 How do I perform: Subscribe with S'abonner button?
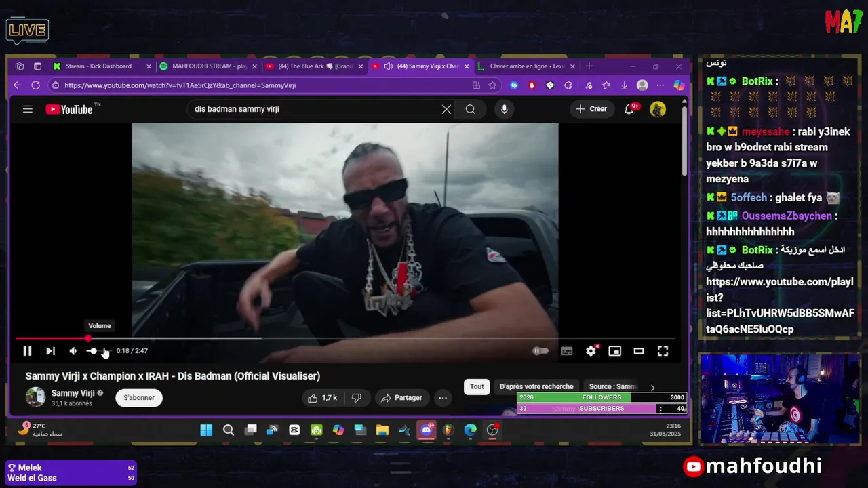point(139,398)
